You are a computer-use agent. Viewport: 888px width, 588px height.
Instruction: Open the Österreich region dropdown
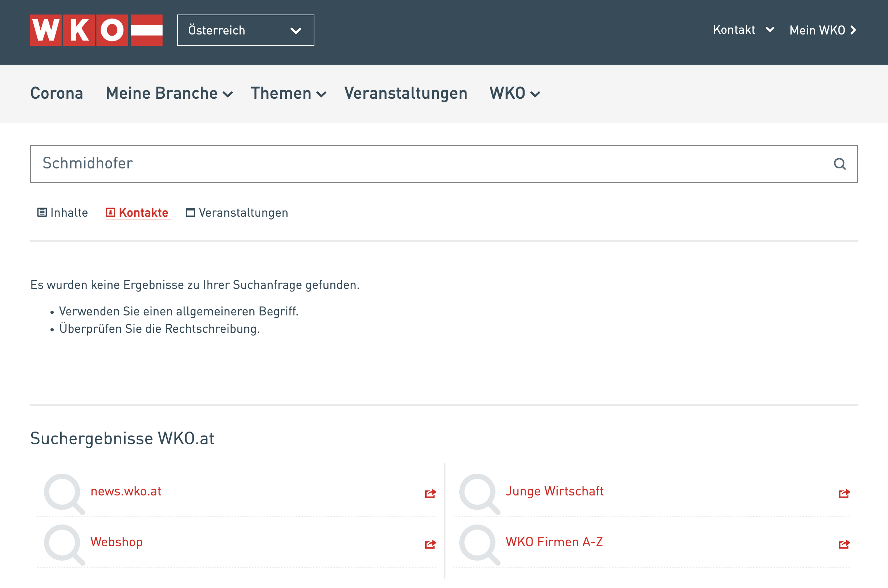coord(246,30)
